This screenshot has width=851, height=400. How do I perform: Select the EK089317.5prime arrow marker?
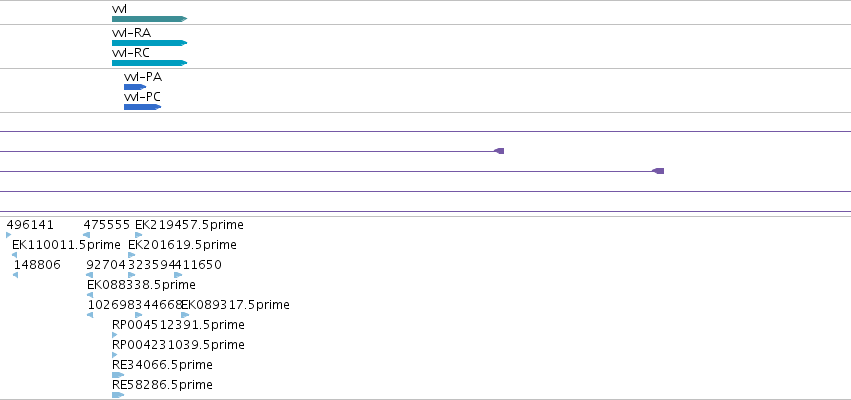click(185, 315)
